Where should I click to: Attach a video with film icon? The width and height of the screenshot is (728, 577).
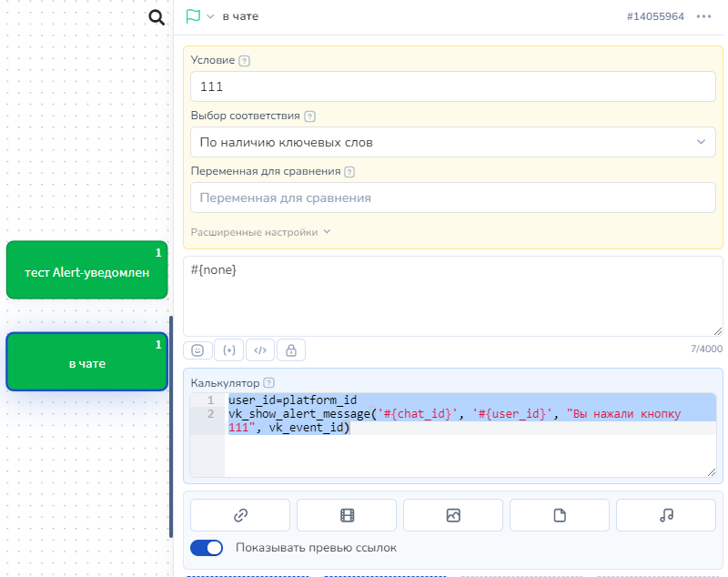pos(347,515)
